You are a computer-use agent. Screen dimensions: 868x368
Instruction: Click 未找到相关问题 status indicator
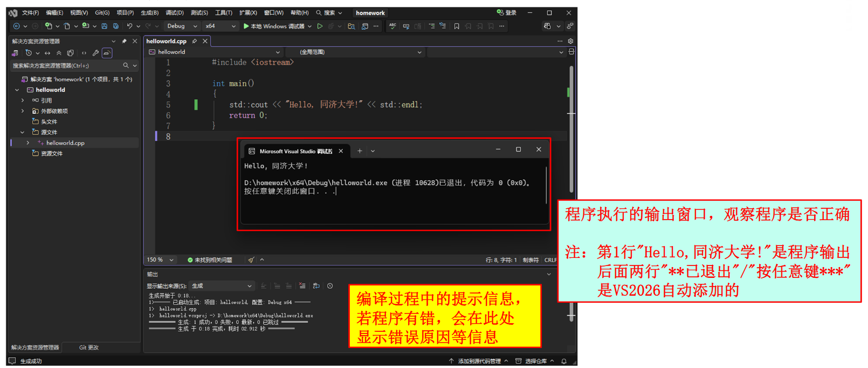tap(210, 260)
